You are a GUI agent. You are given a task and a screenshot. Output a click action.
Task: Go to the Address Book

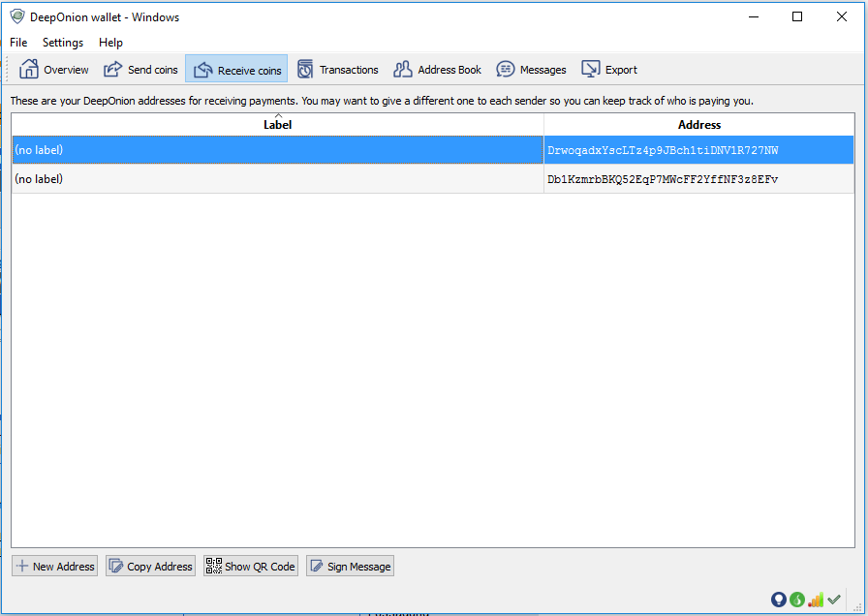tap(437, 70)
